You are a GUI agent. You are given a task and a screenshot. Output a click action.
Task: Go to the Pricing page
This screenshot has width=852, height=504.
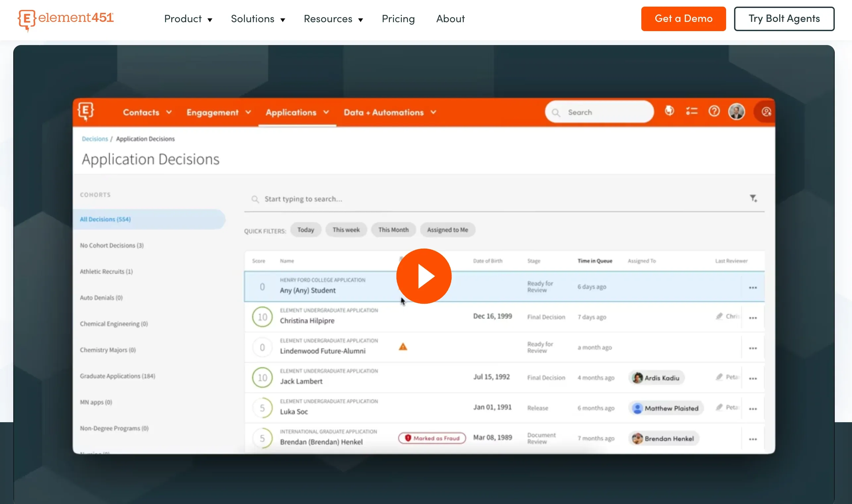(398, 19)
